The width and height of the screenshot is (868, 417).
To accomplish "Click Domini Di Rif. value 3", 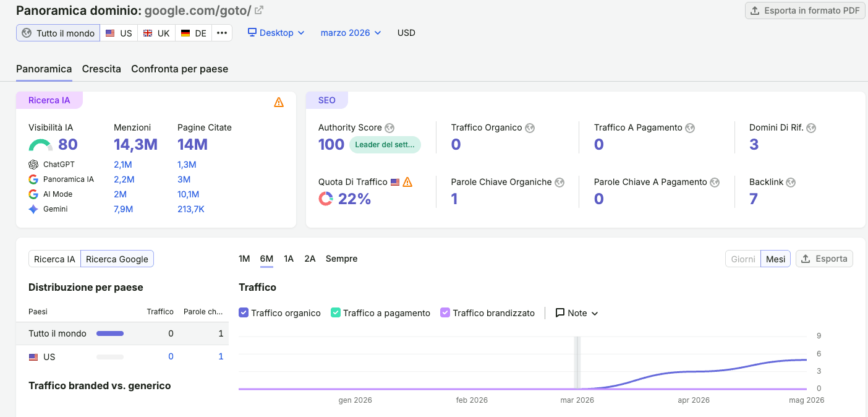I will pos(754,145).
